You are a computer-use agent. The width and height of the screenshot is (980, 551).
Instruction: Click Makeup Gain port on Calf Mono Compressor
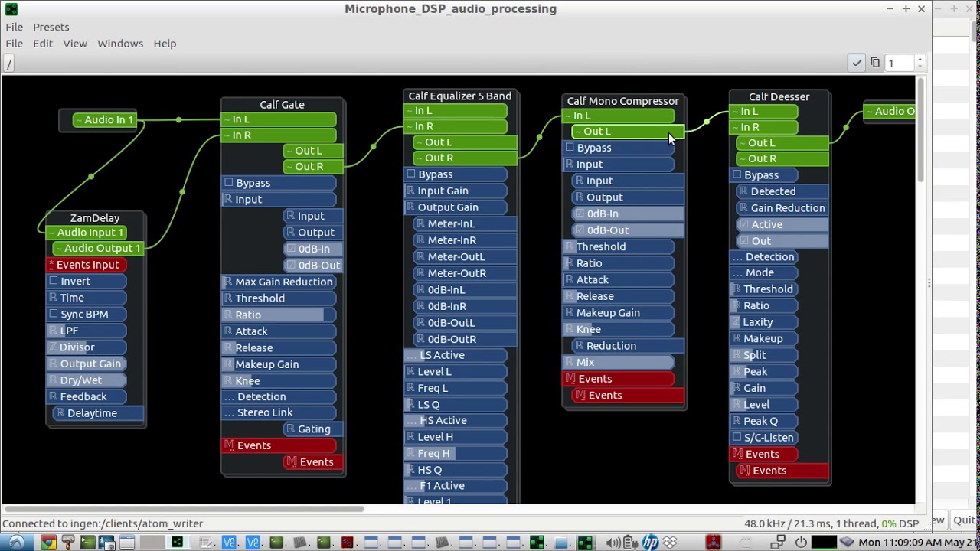click(x=619, y=313)
